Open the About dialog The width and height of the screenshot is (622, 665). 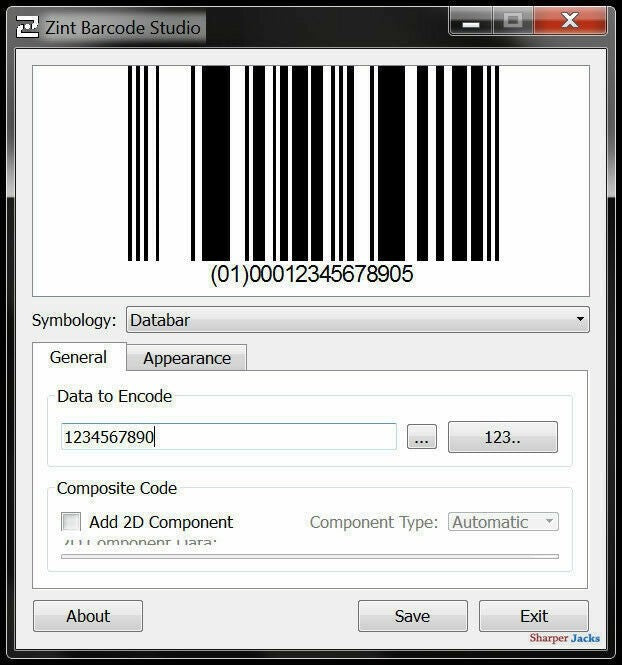coord(88,616)
